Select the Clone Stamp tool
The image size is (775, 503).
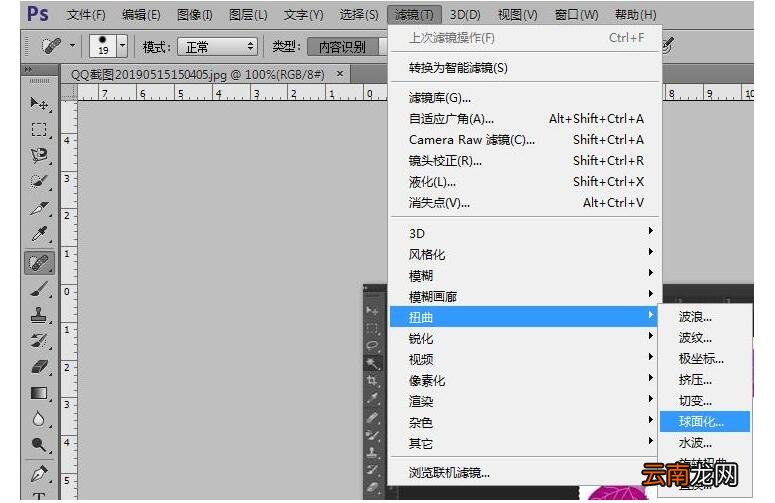tap(39, 315)
